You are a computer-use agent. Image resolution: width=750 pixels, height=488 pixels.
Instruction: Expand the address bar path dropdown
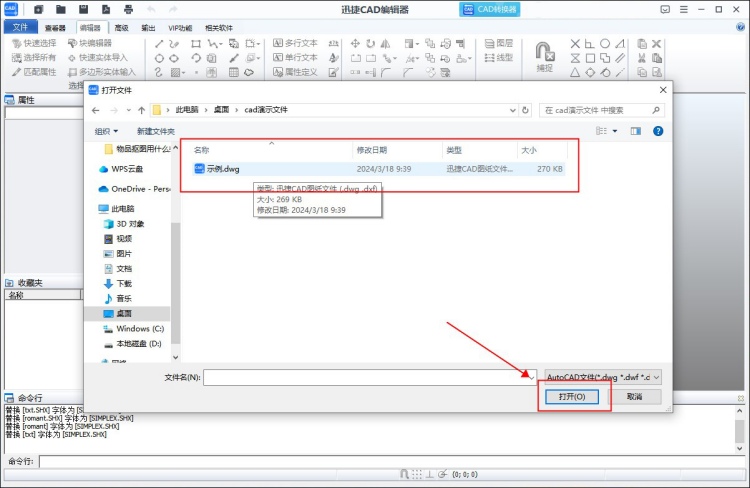[513, 110]
